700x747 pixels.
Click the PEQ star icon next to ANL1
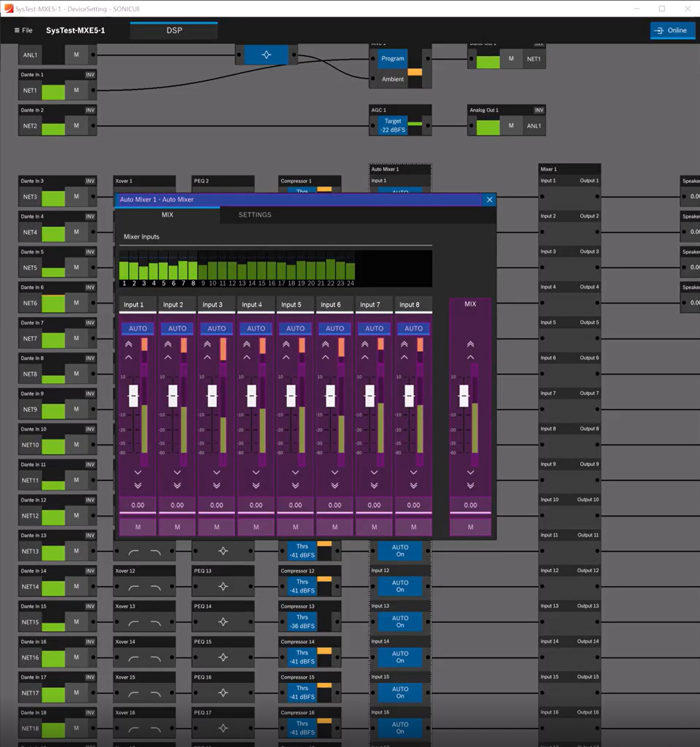[266, 55]
